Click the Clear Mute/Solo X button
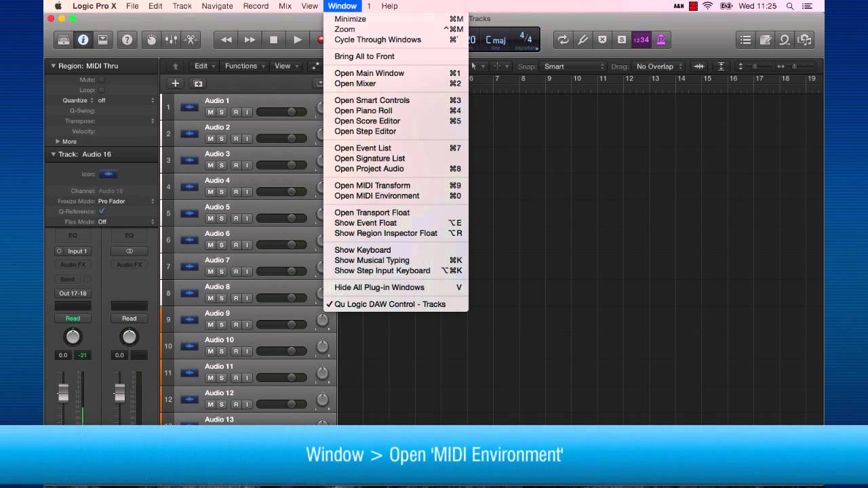868x488 pixels. point(602,40)
